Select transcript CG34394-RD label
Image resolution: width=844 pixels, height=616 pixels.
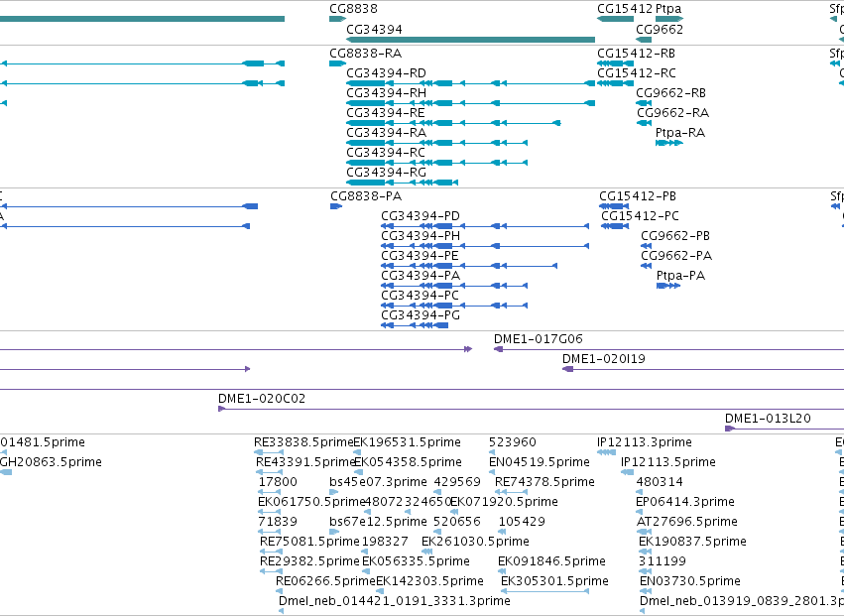[386, 73]
